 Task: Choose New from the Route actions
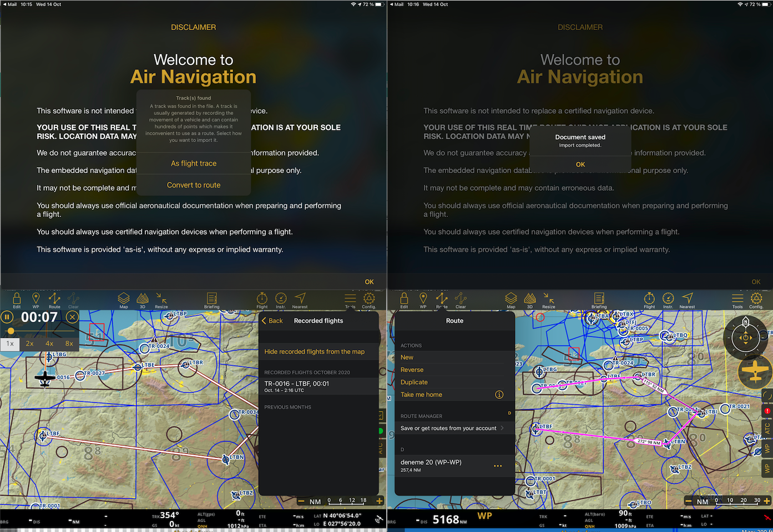click(407, 357)
